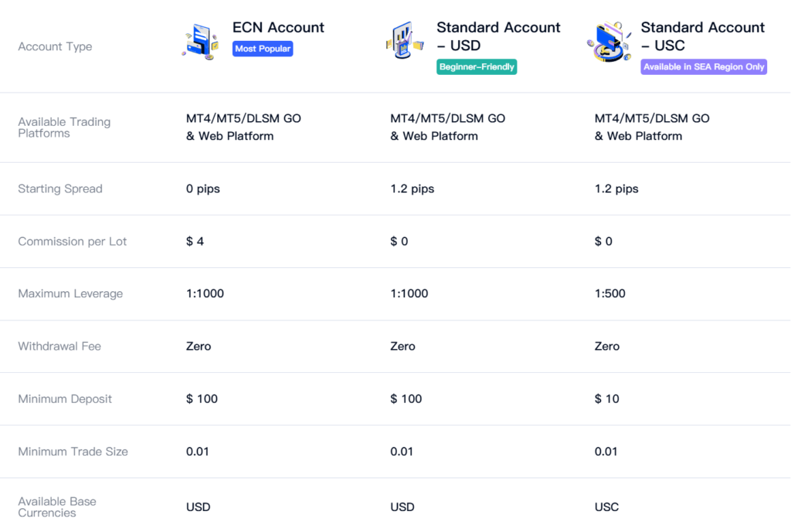Select the ECN Account heading
This screenshot has height=532, width=791.
coord(278,28)
